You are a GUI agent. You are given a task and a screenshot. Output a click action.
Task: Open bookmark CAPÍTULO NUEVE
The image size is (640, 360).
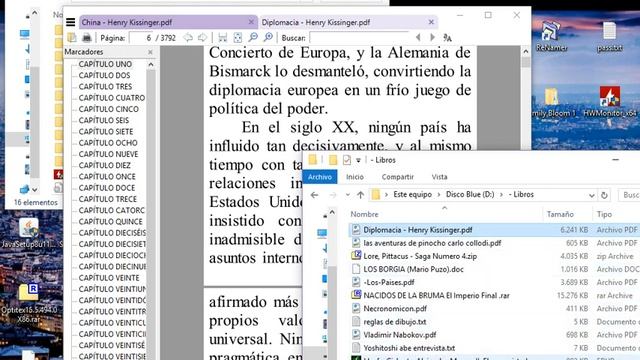(x=108, y=154)
